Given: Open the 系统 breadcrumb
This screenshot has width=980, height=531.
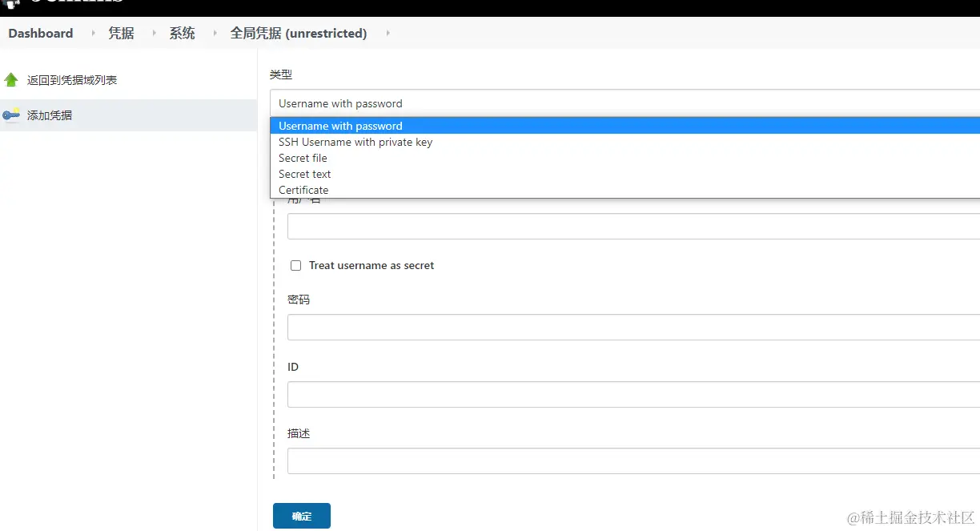Looking at the screenshot, I should pos(183,33).
